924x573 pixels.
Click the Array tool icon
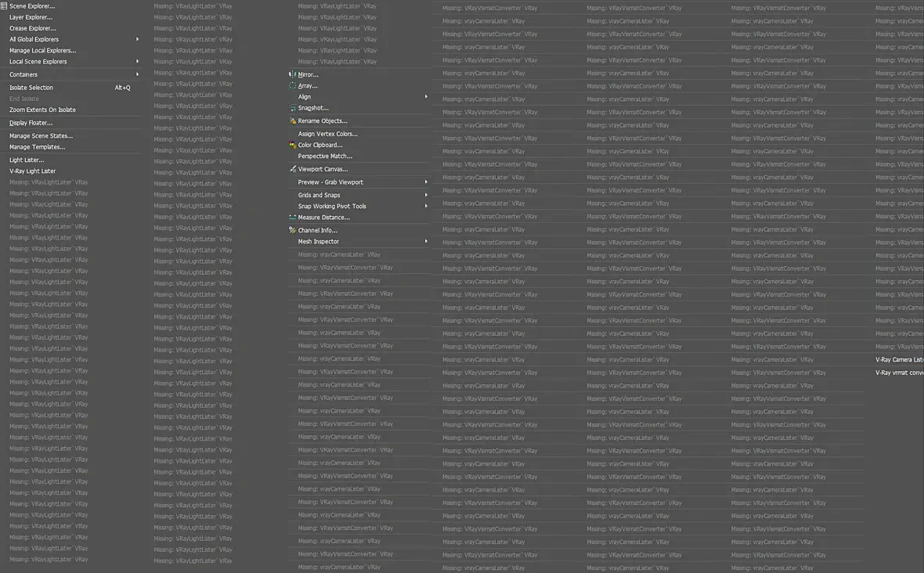pos(292,85)
